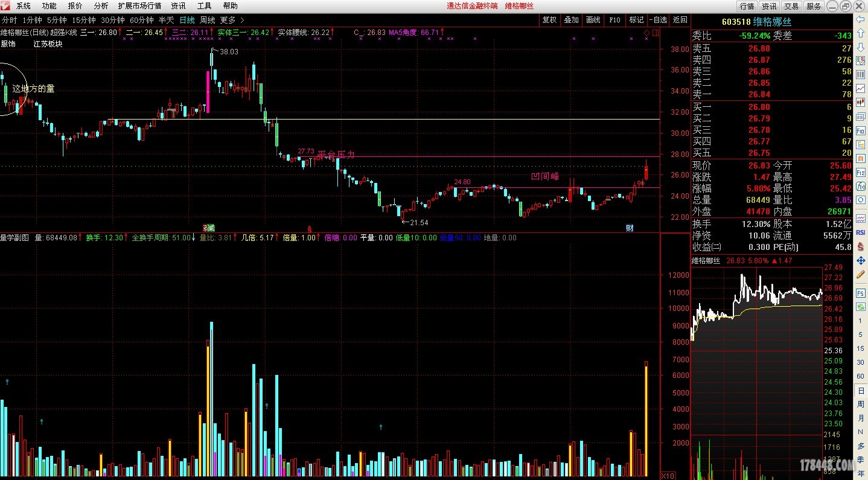Click the 服饰 industry label
868x480 pixels.
click(x=8, y=43)
